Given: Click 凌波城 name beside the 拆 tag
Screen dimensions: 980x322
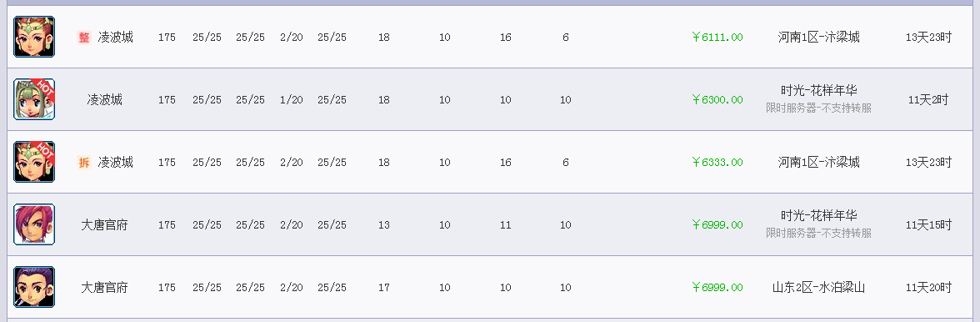Looking at the screenshot, I should (116, 163).
